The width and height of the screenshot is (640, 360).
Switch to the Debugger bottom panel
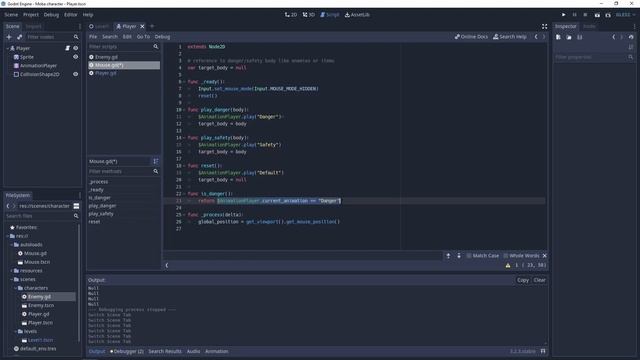pyautogui.click(x=127, y=351)
